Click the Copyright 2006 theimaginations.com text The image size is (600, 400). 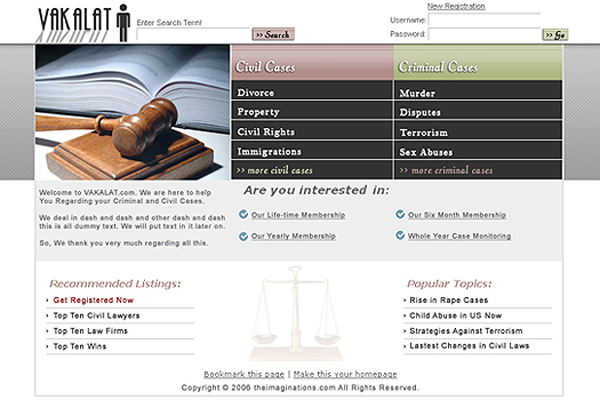pyautogui.click(x=300, y=388)
